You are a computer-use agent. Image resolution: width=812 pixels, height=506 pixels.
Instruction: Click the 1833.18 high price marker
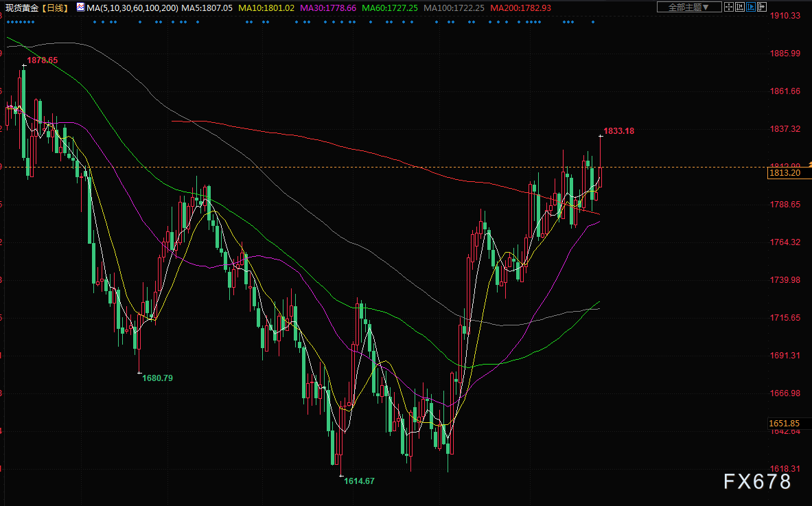pos(618,130)
